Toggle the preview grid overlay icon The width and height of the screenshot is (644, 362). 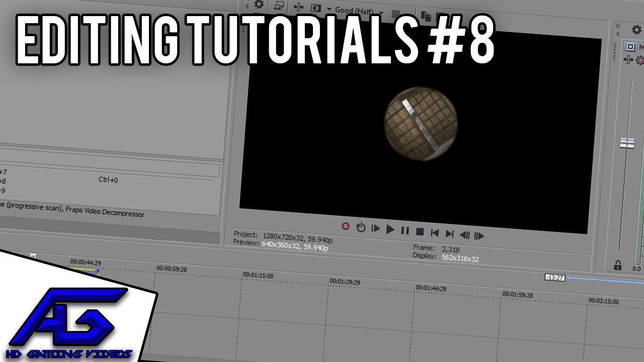pyautogui.click(x=396, y=14)
